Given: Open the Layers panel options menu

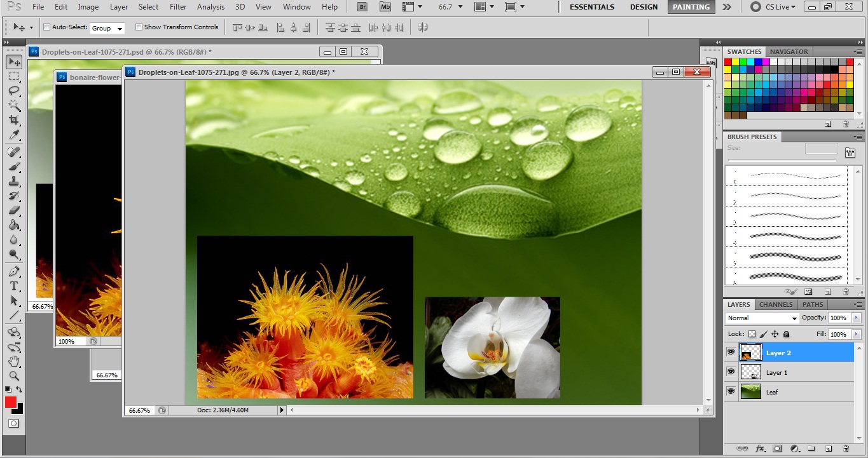Looking at the screenshot, I should click(858, 304).
